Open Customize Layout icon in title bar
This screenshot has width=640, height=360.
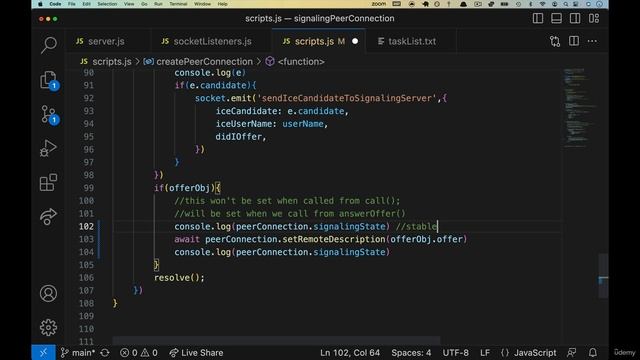pyautogui.click(x=594, y=18)
